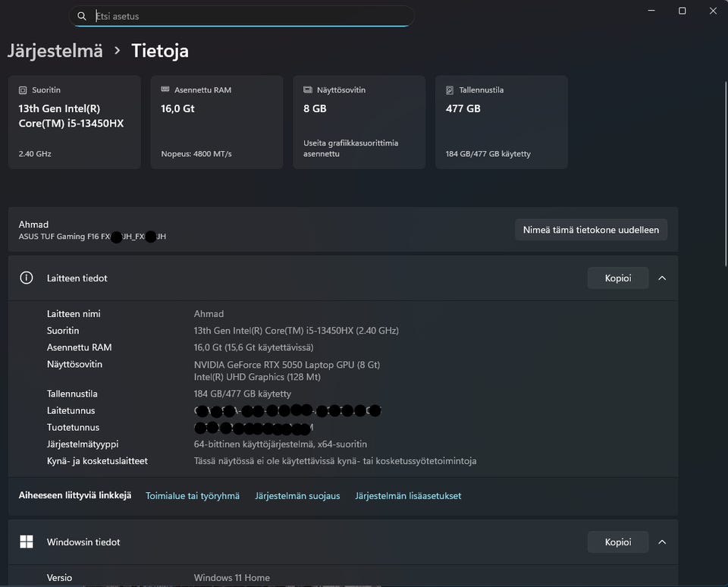Select the 64-bittinen käyttöjärjestelmä text
Image resolution: width=728 pixels, height=587 pixels.
pos(281,444)
